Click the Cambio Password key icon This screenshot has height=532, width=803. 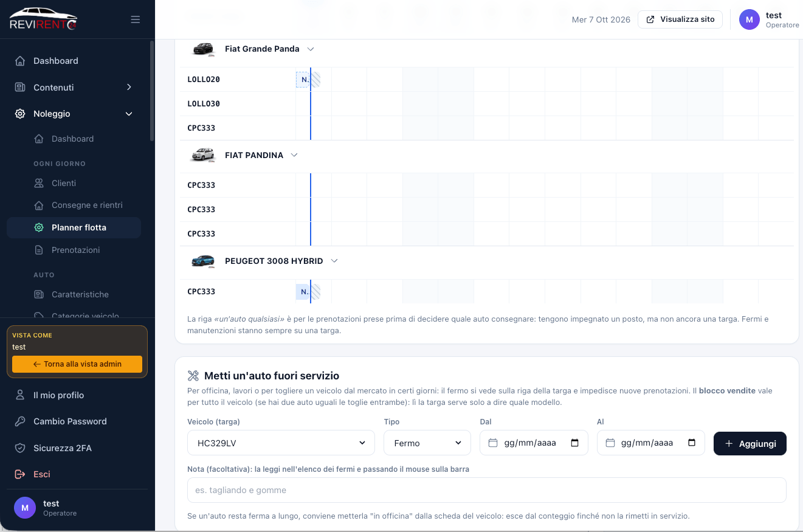coord(20,421)
